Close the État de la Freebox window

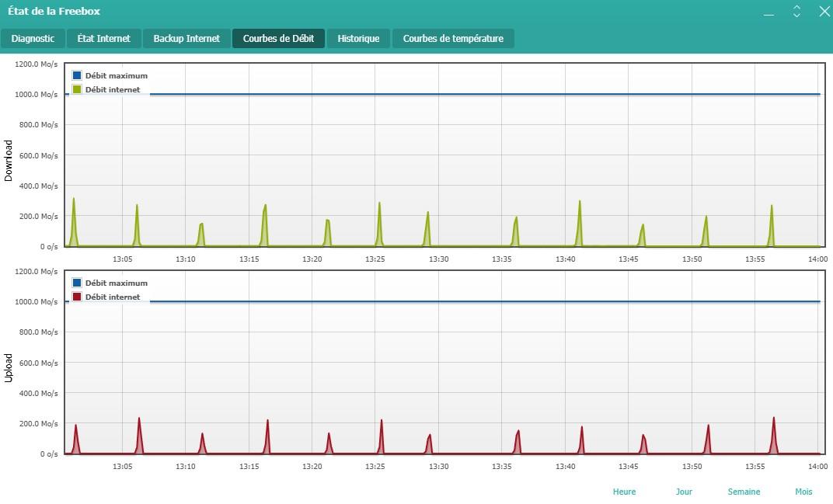pos(824,12)
